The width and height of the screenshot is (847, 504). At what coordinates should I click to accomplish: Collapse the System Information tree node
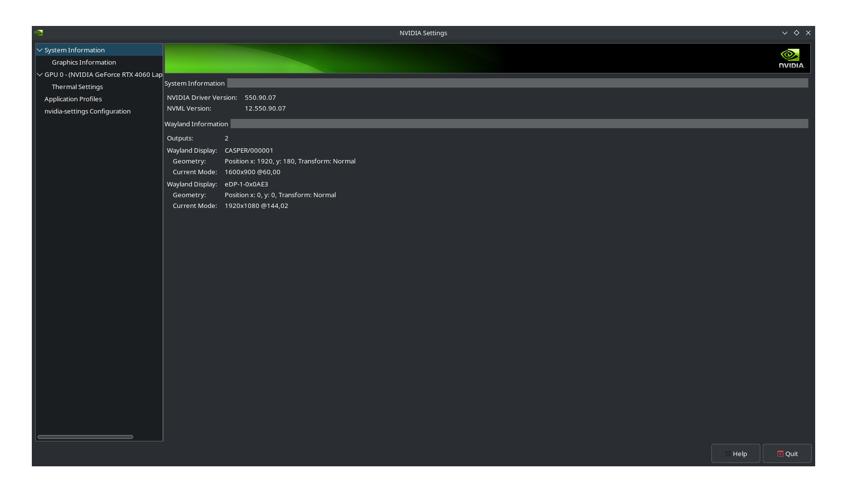coord(40,50)
